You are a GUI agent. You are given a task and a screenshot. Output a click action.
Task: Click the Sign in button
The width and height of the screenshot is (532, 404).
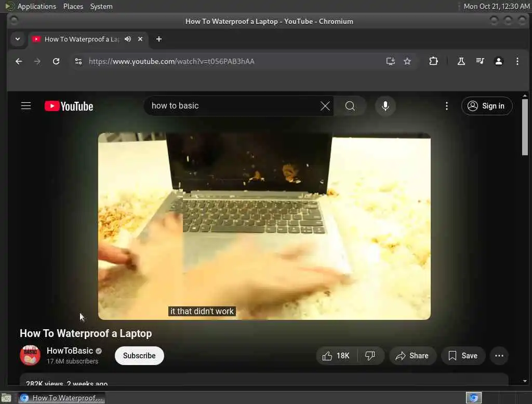[x=486, y=106]
